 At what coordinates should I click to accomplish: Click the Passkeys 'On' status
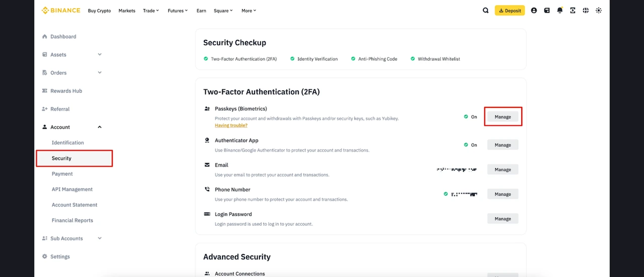(470, 117)
